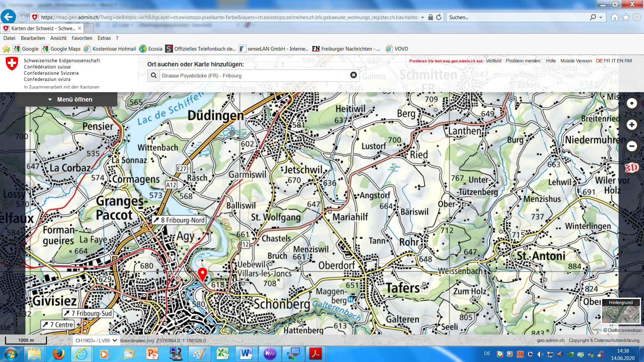Open the Ecosia bookmark
This screenshot has height=362, width=644.
coord(151,49)
